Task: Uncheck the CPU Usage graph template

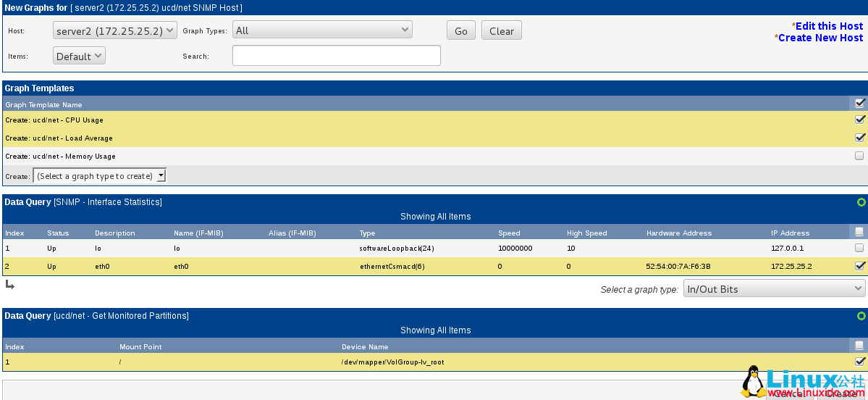Action: click(x=859, y=120)
